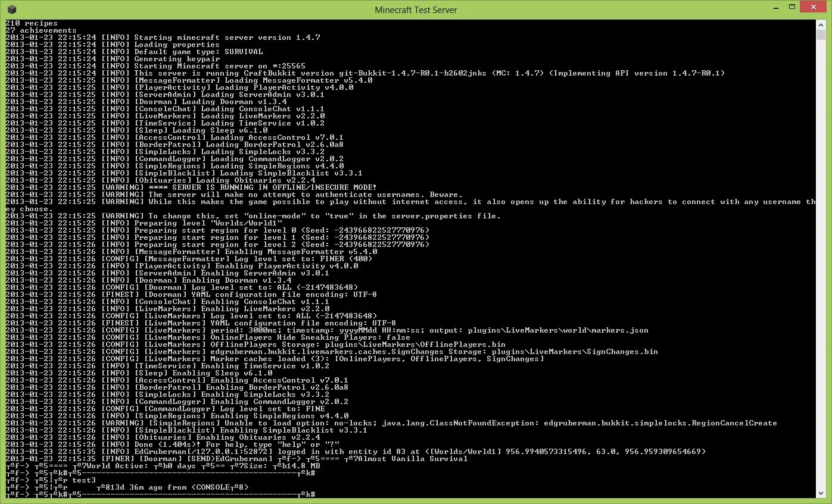Click CommandLogger 'Log level set to: FINE' line
This screenshot has height=504, width=832.
(166, 409)
